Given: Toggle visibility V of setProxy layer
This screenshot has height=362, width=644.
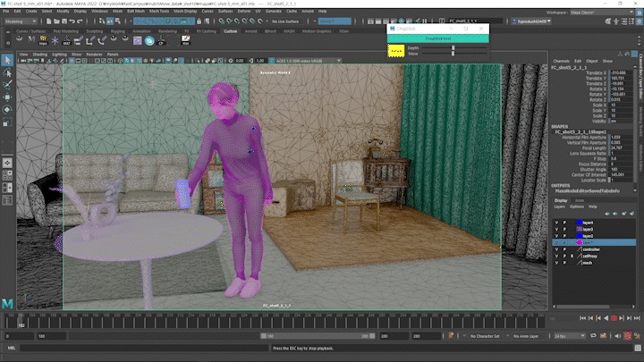Looking at the screenshot, I should 556,257.
